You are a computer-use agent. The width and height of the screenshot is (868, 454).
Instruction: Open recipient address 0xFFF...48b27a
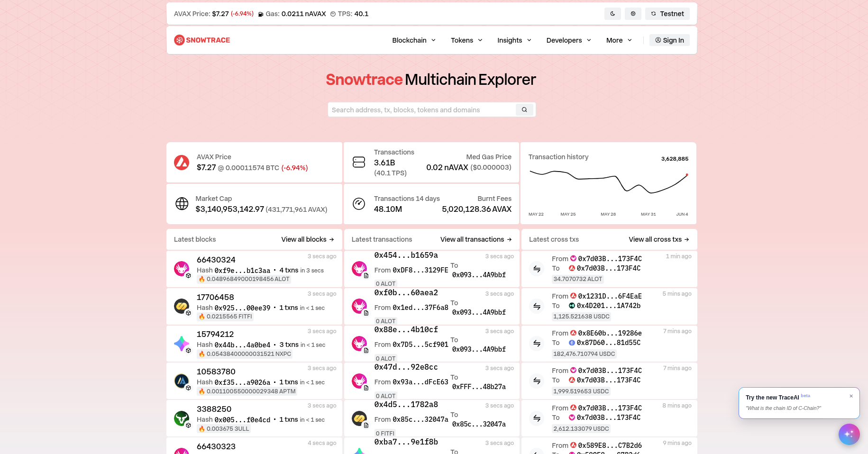pyautogui.click(x=479, y=387)
